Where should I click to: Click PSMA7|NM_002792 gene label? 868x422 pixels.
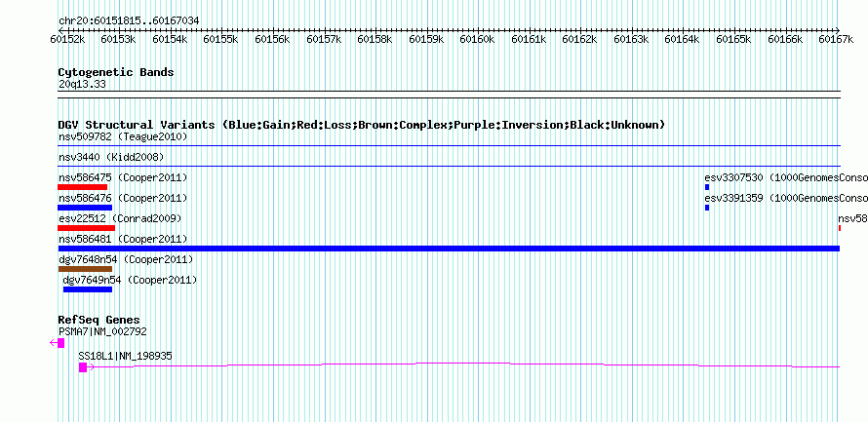102,331
